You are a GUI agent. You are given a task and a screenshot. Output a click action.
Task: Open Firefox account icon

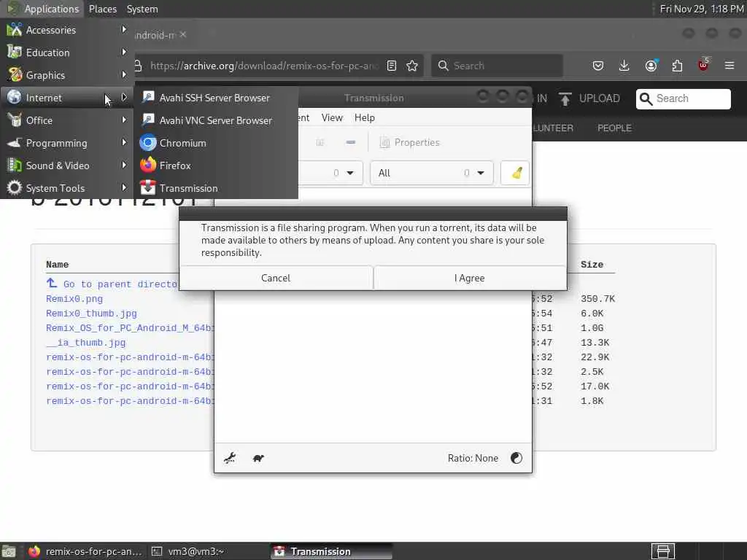point(651,66)
